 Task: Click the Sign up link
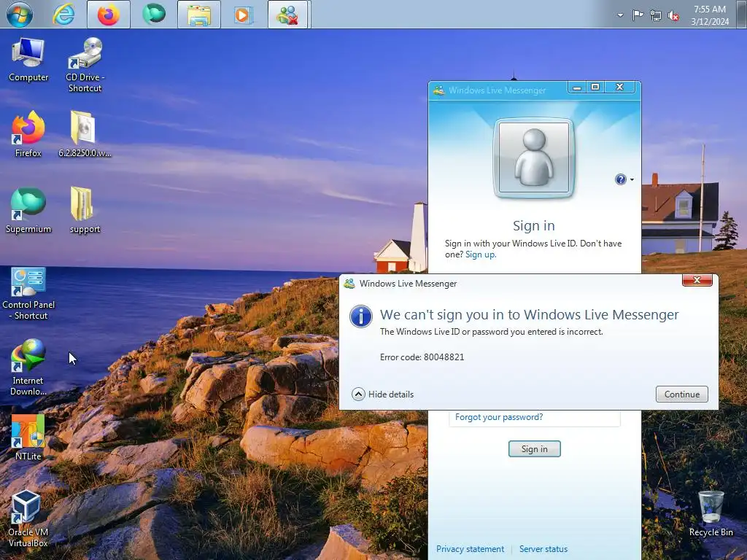tap(480, 254)
